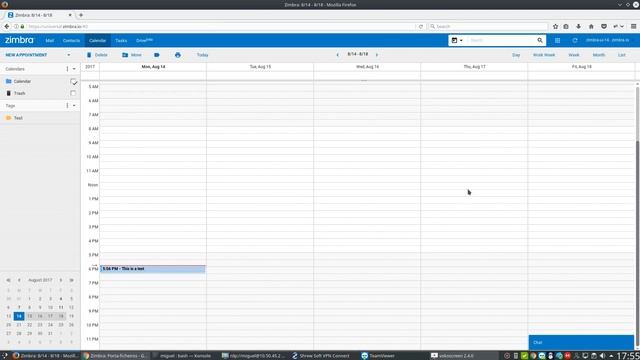Switch to Week view
640x360 pixels.
[x=573, y=55]
